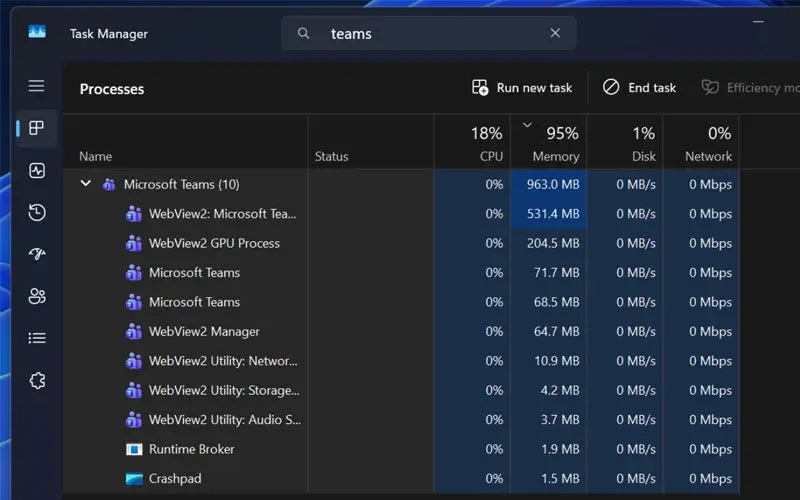Click the Runtime Broker window icon
Viewport: 800px width, 500px height.
click(134, 449)
